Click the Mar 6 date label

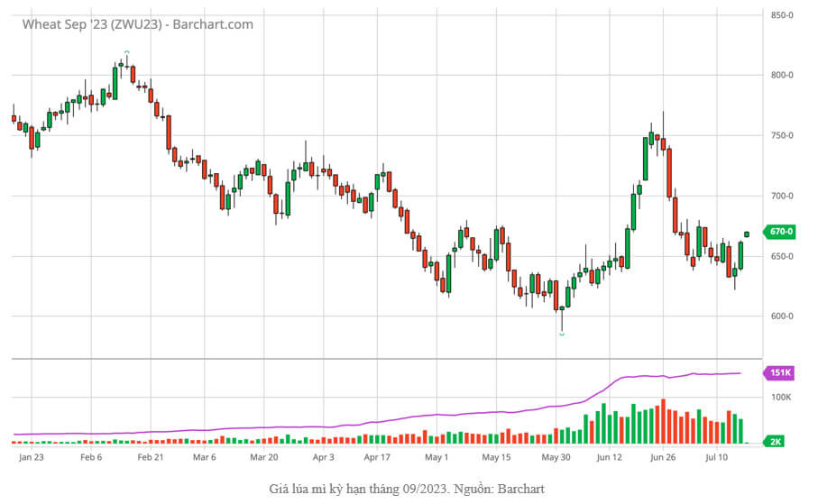(x=205, y=457)
